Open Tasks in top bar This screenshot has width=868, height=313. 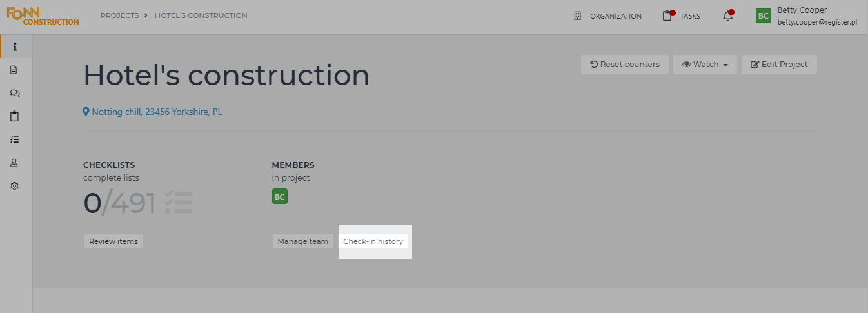682,16
